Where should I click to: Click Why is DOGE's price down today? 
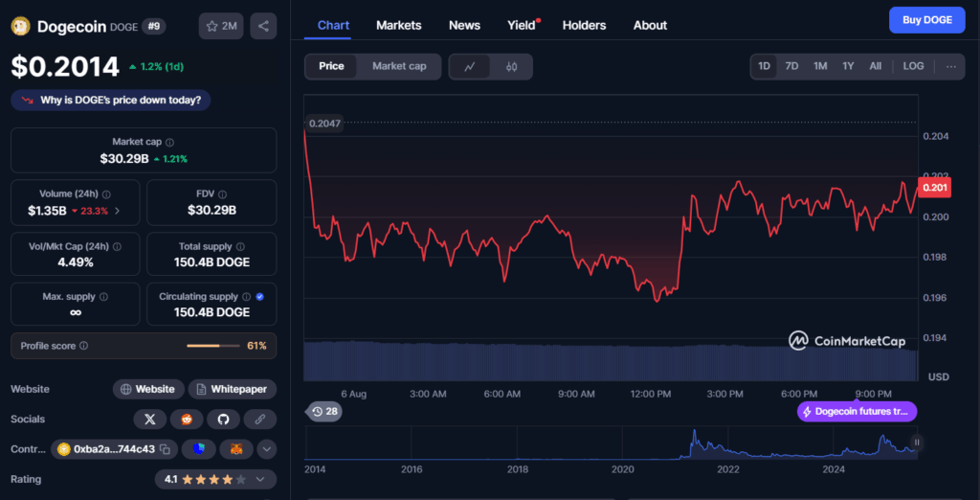click(111, 101)
